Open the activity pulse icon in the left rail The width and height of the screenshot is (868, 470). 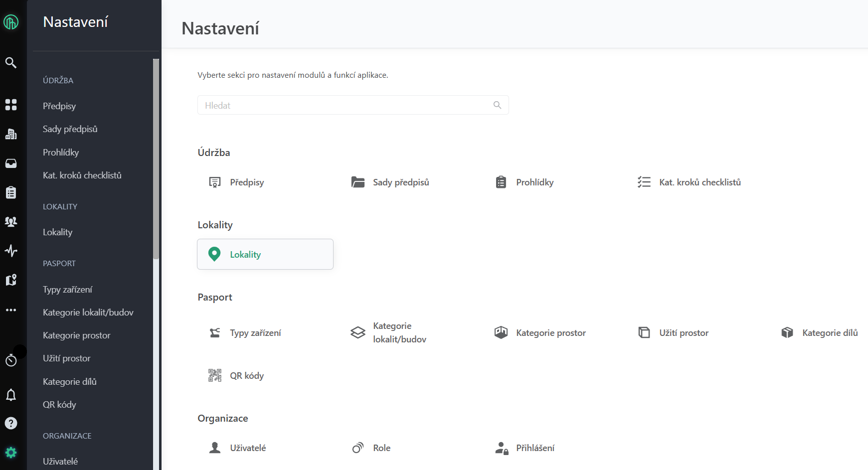[11, 250]
